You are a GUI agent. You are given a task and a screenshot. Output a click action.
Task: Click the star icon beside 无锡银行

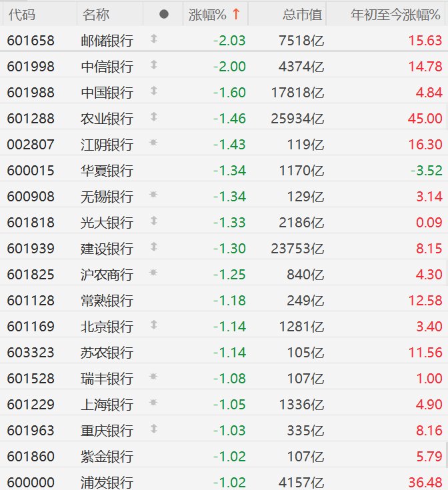[153, 195]
